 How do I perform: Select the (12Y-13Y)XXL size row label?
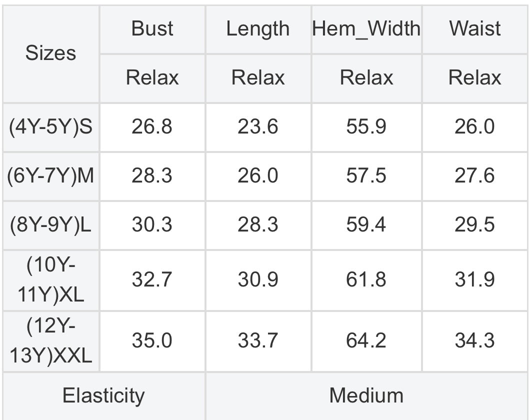50,341
